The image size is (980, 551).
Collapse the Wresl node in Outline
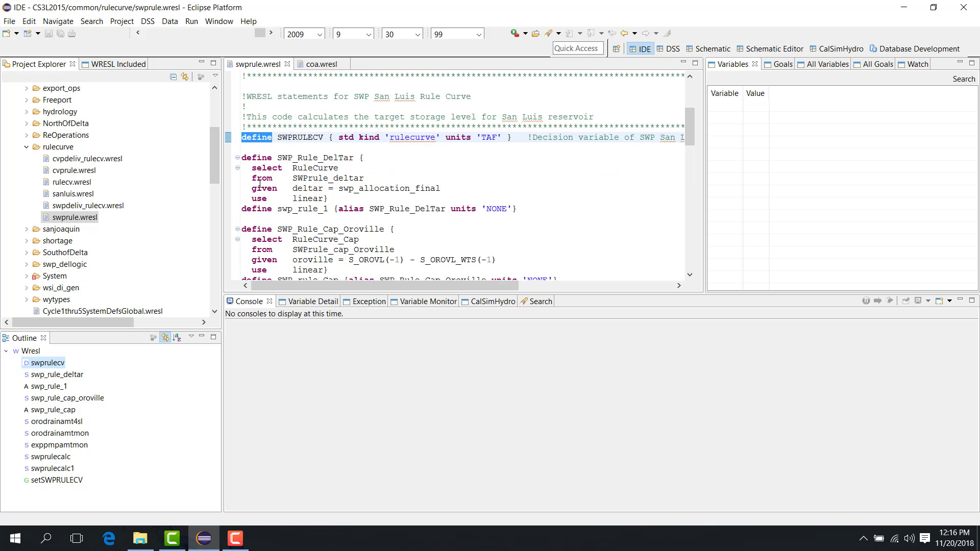tap(6, 351)
